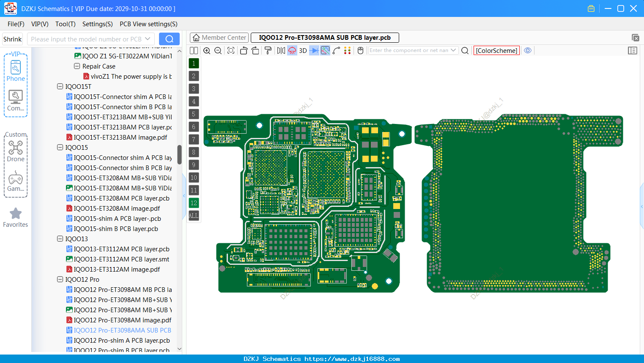Open the ColorScheme button
Viewport: 644px width, 363px height.
pos(496,50)
